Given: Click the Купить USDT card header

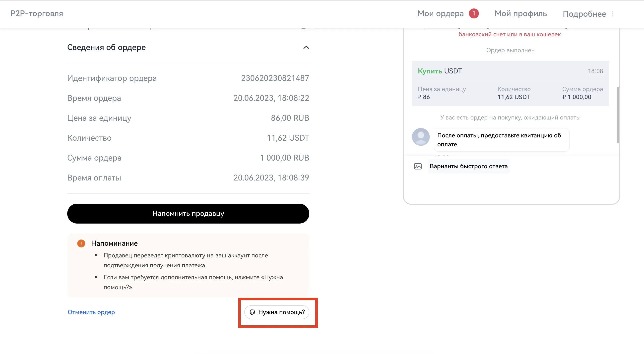Looking at the screenshot, I should [x=440, y=71].
